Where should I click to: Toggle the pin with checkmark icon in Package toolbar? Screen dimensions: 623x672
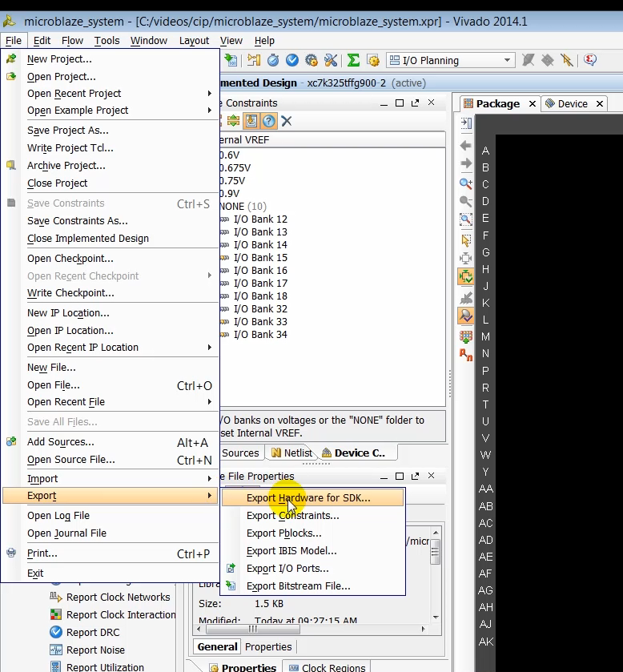click(x=466, y=316)
